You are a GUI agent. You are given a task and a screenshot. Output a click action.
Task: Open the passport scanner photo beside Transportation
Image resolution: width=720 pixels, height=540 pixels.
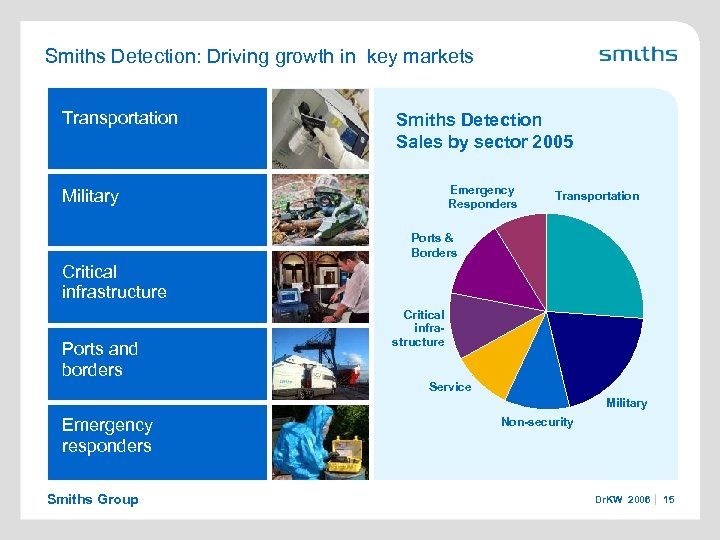[x=320, y=129]
